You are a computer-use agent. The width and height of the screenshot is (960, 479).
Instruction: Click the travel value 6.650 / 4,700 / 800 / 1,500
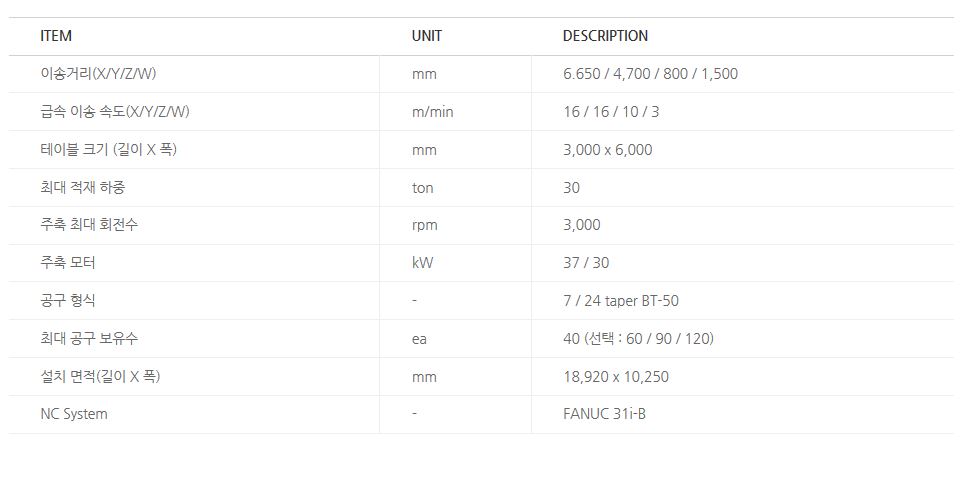650,74
